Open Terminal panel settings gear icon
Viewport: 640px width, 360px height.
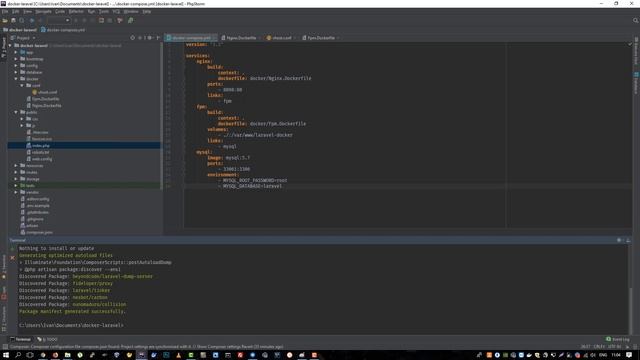click(x=619, y=240)
